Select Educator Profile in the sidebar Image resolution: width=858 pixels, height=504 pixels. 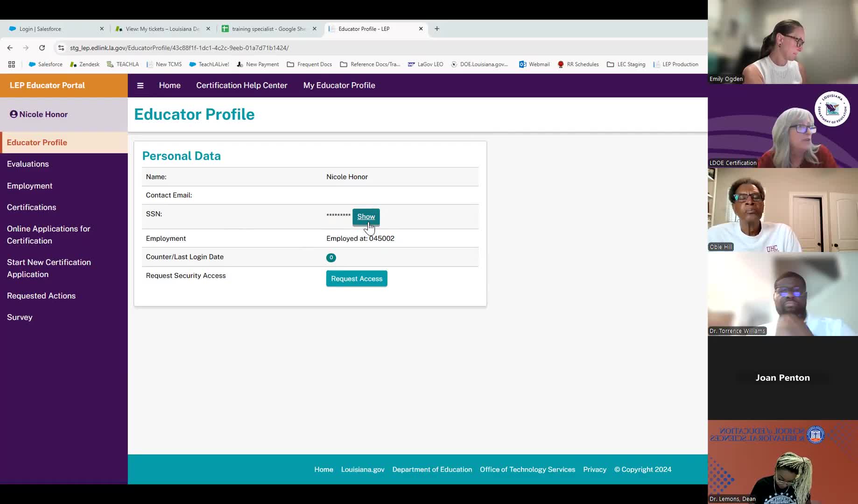coord(64,142)
